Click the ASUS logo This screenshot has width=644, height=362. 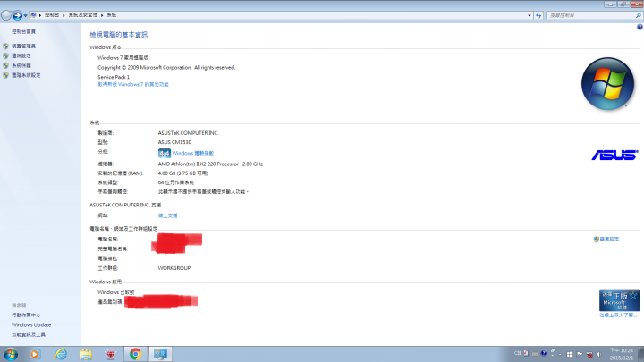[614, 155]
